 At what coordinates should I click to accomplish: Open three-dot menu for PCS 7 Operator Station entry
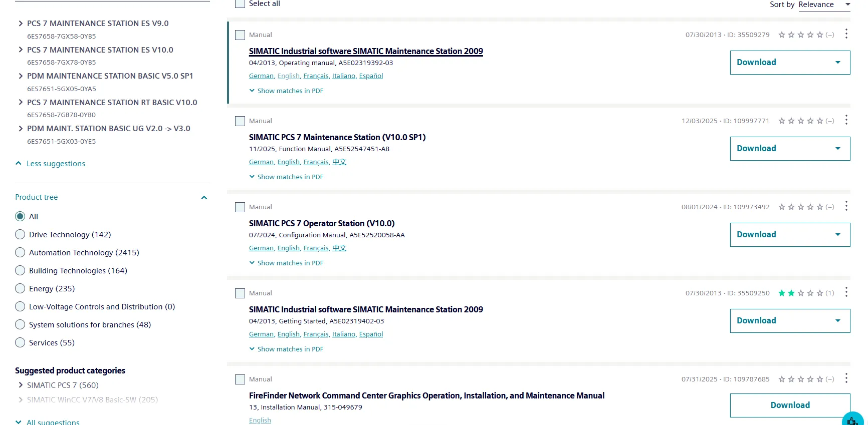click(x=846, y=206)
